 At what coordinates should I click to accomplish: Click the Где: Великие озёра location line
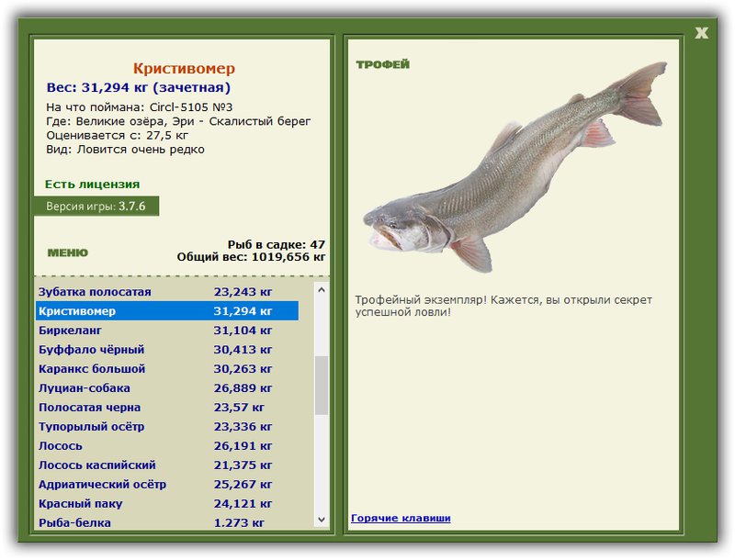(178, 121)
